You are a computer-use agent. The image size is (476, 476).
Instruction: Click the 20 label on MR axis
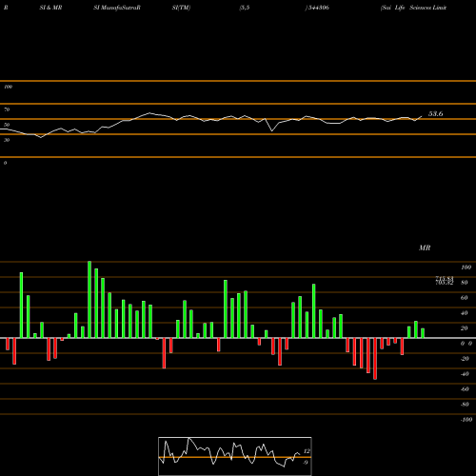[x=465, y=328]
